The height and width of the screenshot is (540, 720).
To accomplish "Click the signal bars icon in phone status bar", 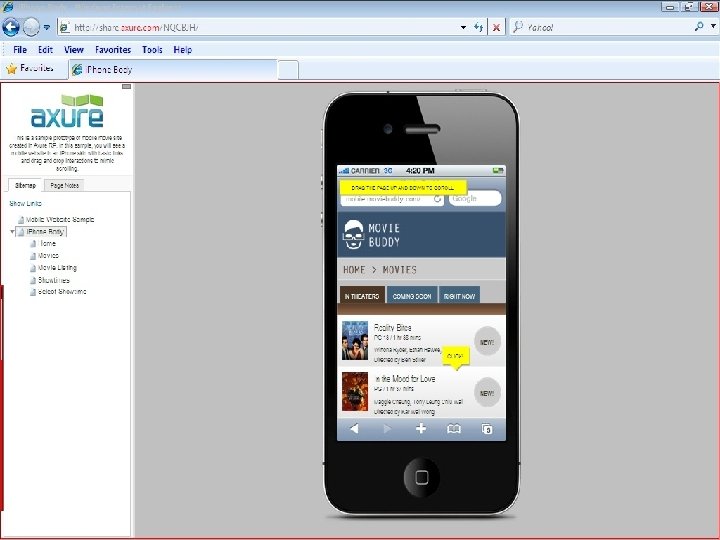I will 344,171.
